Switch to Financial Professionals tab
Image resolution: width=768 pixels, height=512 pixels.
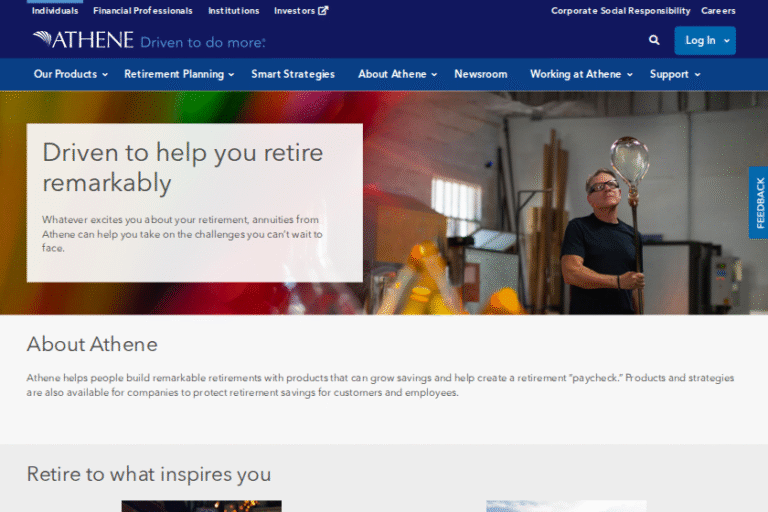tap(143, 11)
